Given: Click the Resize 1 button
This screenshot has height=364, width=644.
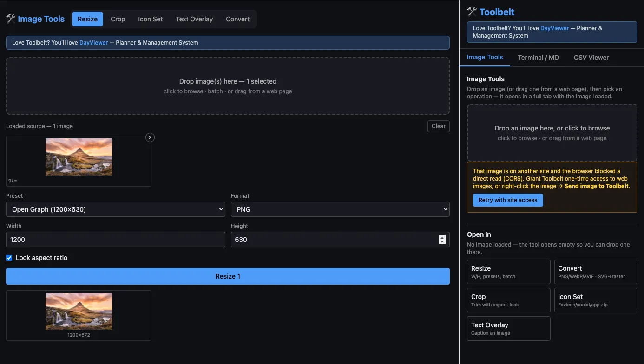Looking at the screenshot, I should pyautogui.click(x=228, y=276).
